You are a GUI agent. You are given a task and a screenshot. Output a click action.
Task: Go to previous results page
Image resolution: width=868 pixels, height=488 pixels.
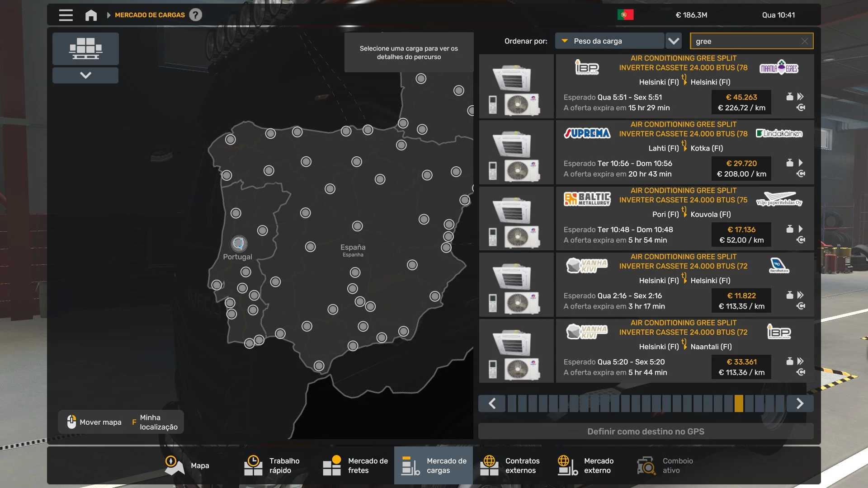(x=492, y=404)
